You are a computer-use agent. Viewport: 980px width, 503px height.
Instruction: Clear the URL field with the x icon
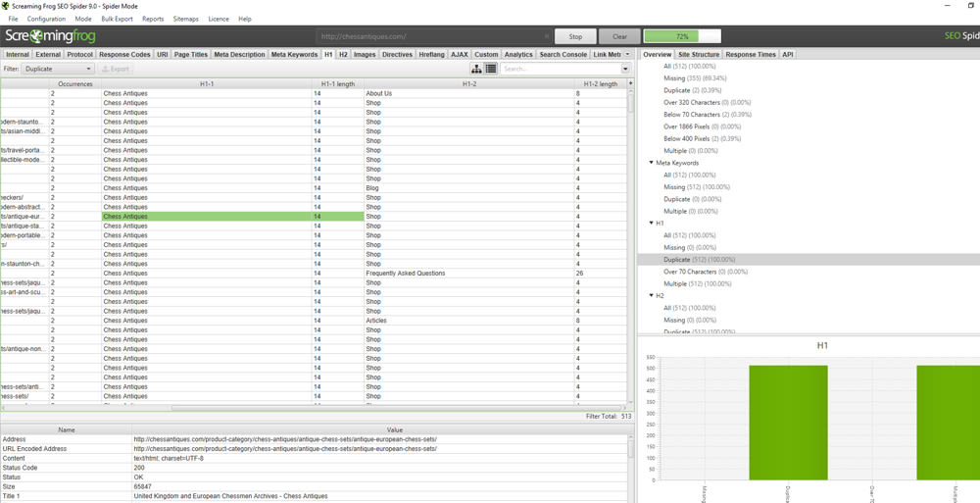click(547, 36)
